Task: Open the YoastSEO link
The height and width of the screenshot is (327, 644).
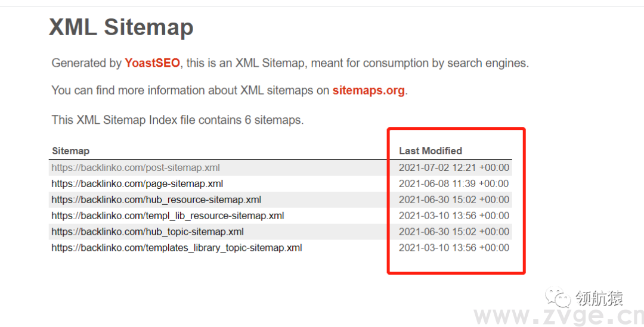Action: click(x=152, y=63)
